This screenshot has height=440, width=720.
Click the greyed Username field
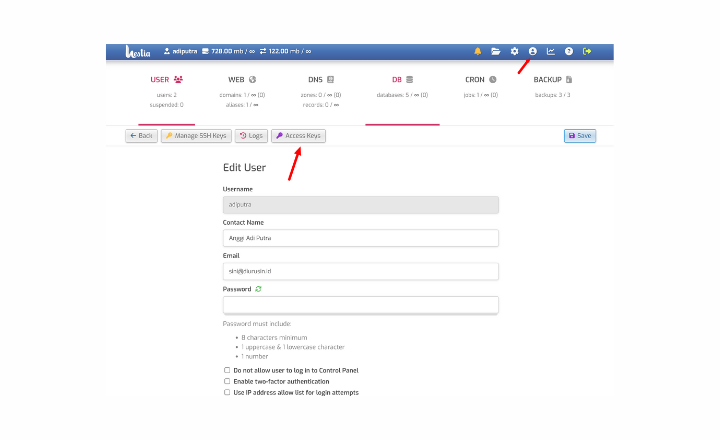(x=360, y=205)
